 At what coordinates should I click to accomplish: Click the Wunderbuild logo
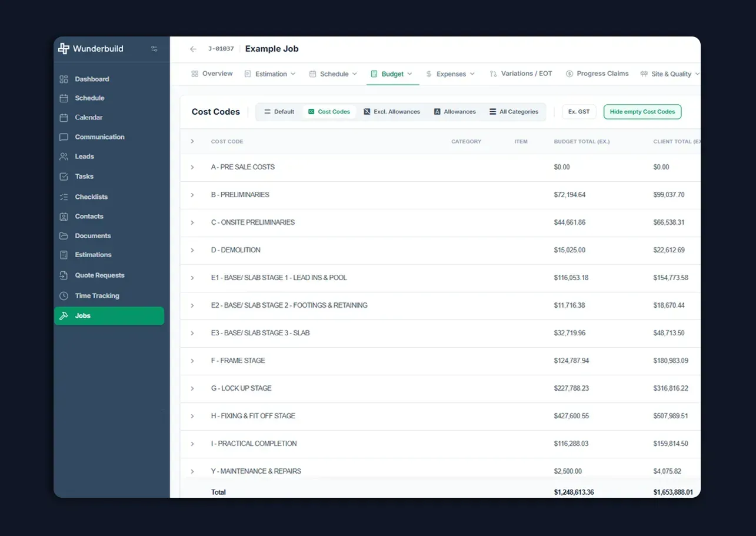point(91,49)
